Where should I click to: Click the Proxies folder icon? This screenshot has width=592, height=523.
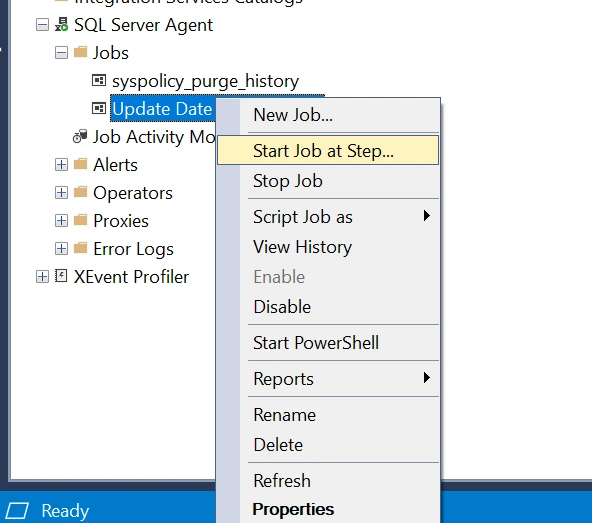[80, 220]
